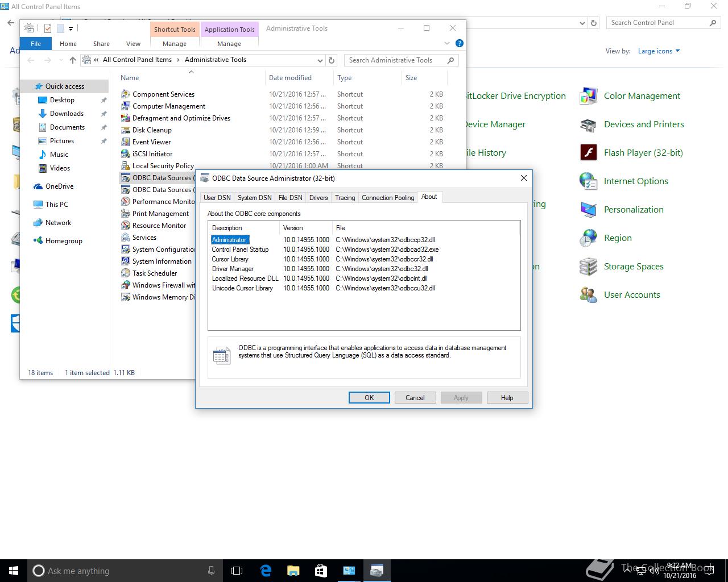Select Downloads in Quick access
The width and height of the screenshot is (728, 582).
pos(67,114)
